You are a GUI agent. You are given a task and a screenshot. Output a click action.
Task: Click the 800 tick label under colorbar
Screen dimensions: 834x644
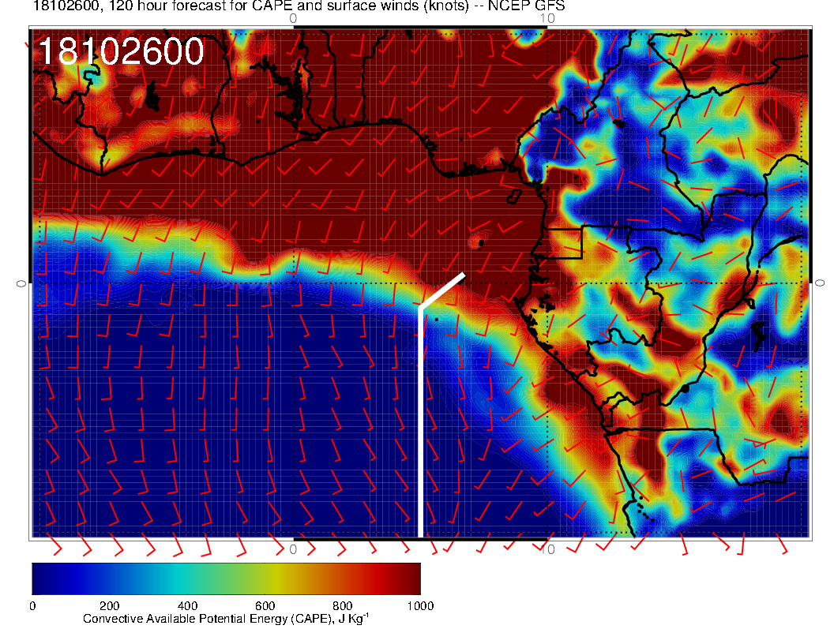point(342,606)
